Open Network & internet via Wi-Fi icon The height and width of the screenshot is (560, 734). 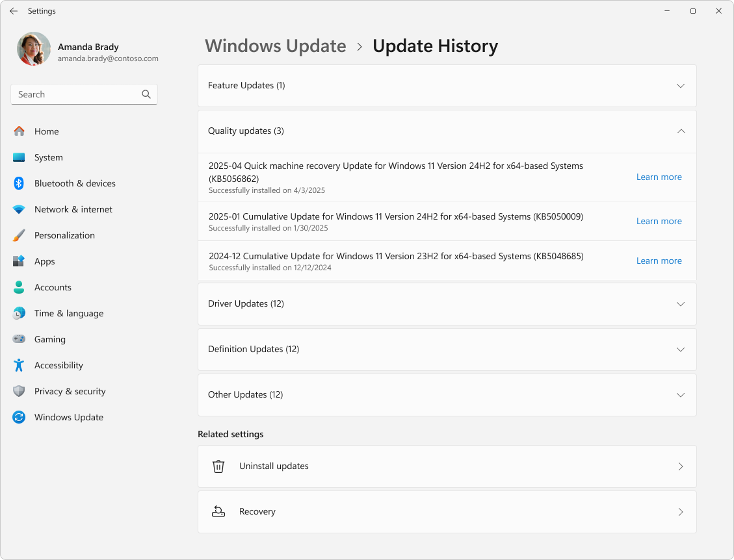pos(19,209)
